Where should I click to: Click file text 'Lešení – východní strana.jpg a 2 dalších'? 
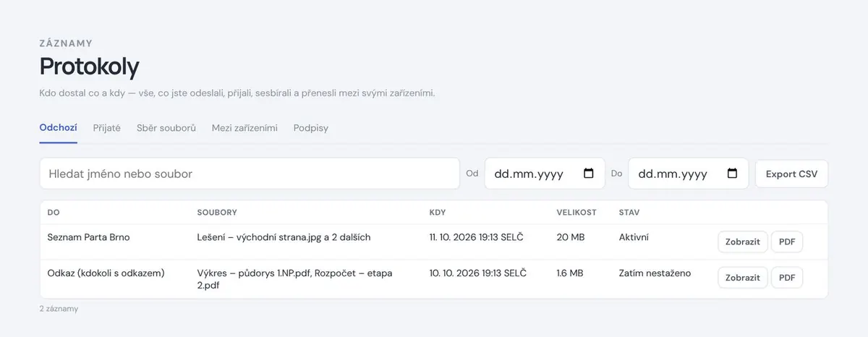coord(284,237)
